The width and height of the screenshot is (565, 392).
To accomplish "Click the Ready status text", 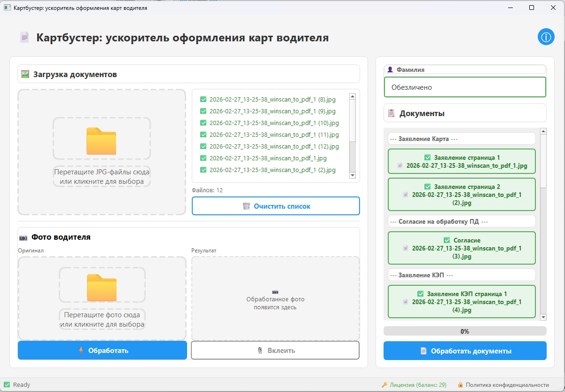I will [x=22, y=384].
